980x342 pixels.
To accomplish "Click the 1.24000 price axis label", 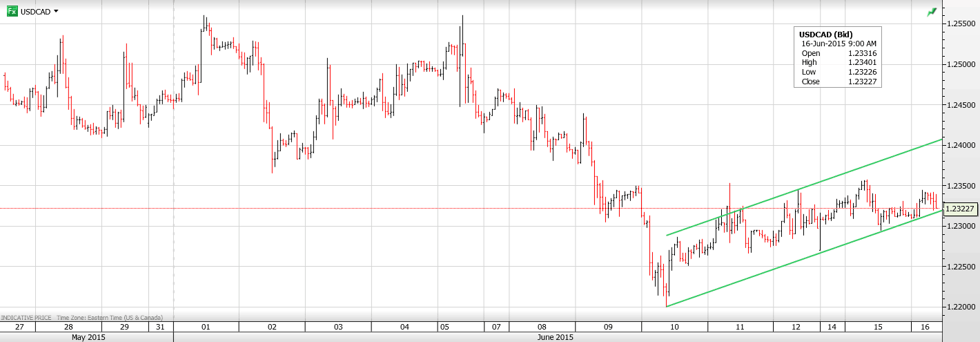I will (960, 146).
